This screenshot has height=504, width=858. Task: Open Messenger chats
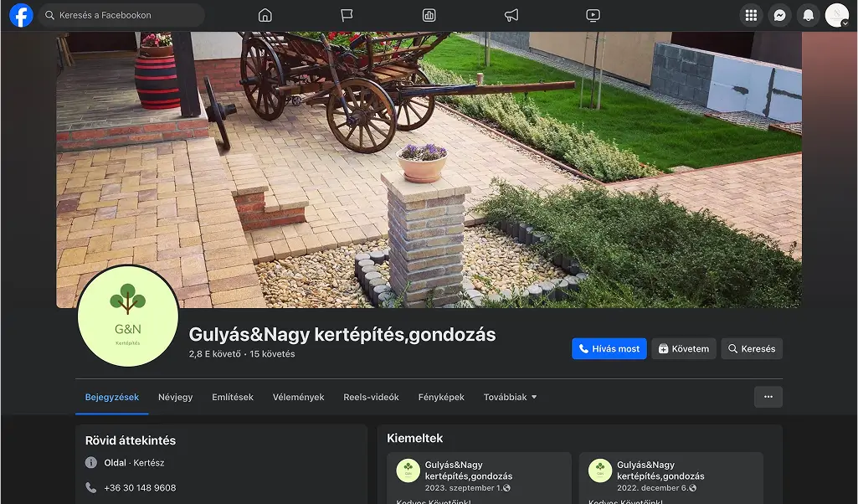pyautogui.click(x=780, y=15)
